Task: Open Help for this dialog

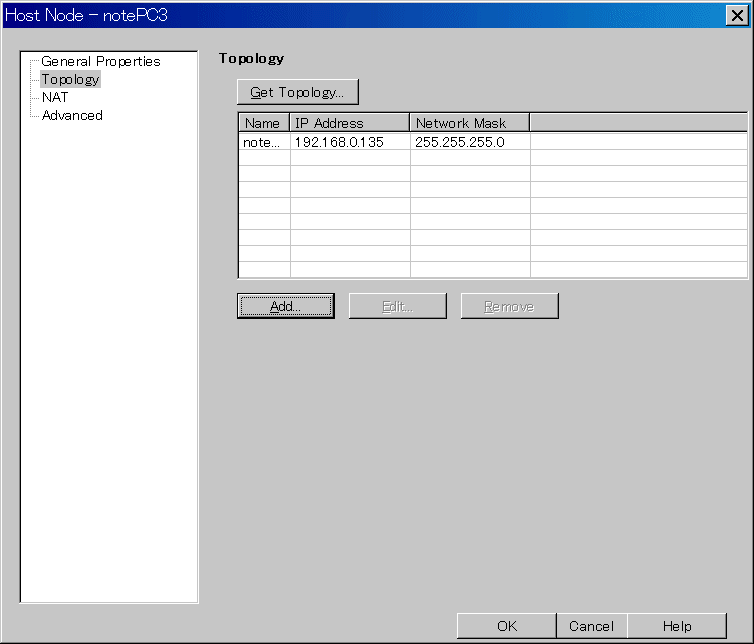Action: click(x=676, y=626)
